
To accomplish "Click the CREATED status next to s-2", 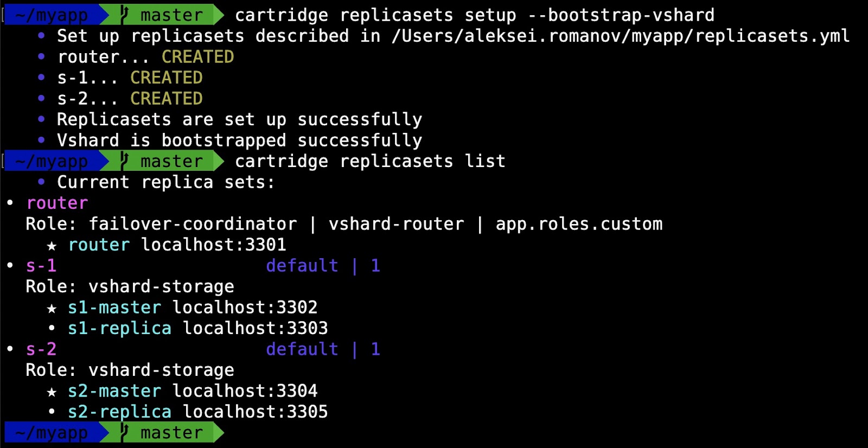I will pos(167,98).
